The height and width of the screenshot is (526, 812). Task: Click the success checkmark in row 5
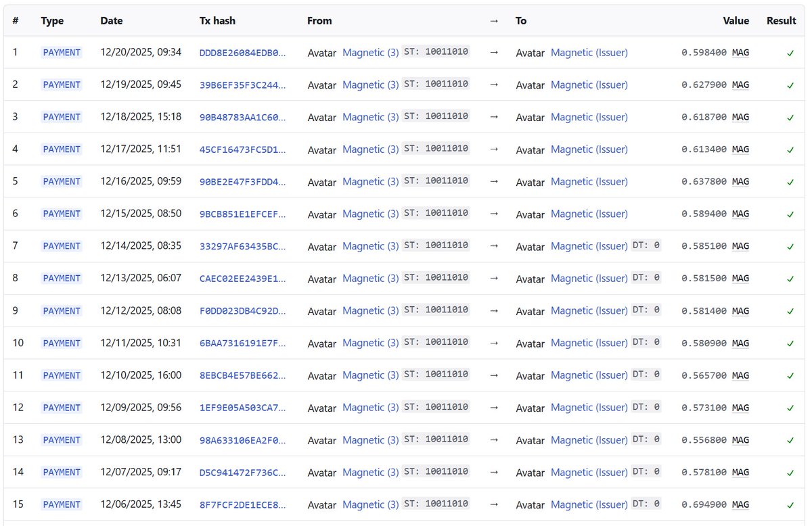(790, 182)
